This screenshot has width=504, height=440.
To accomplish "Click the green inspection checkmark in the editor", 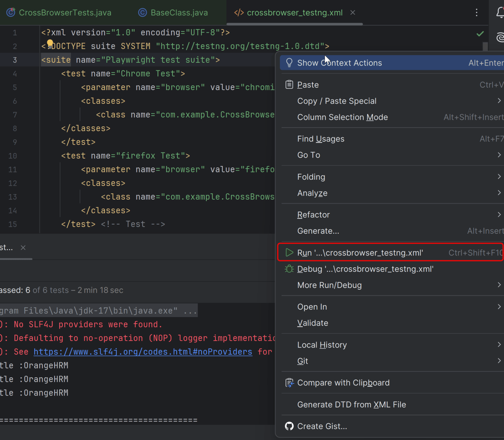I will (480, 34).
